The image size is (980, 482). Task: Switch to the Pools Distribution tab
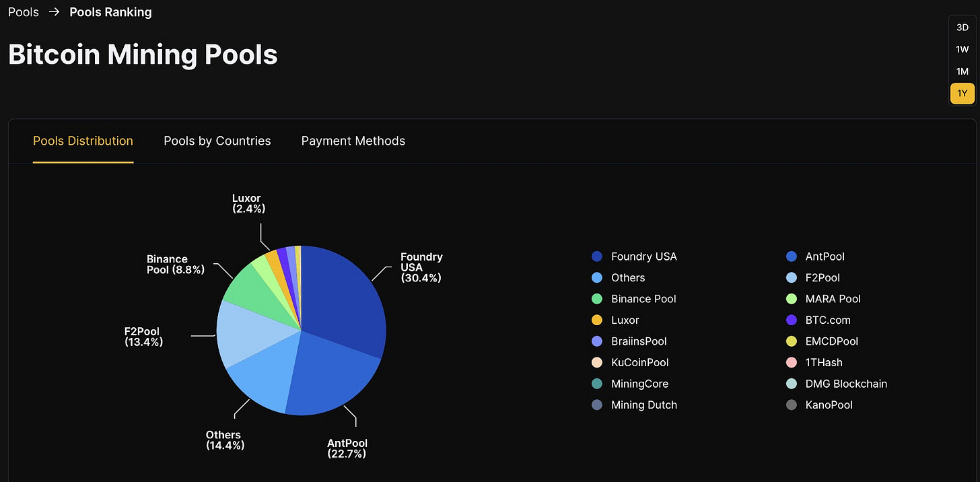pos(83,141)
